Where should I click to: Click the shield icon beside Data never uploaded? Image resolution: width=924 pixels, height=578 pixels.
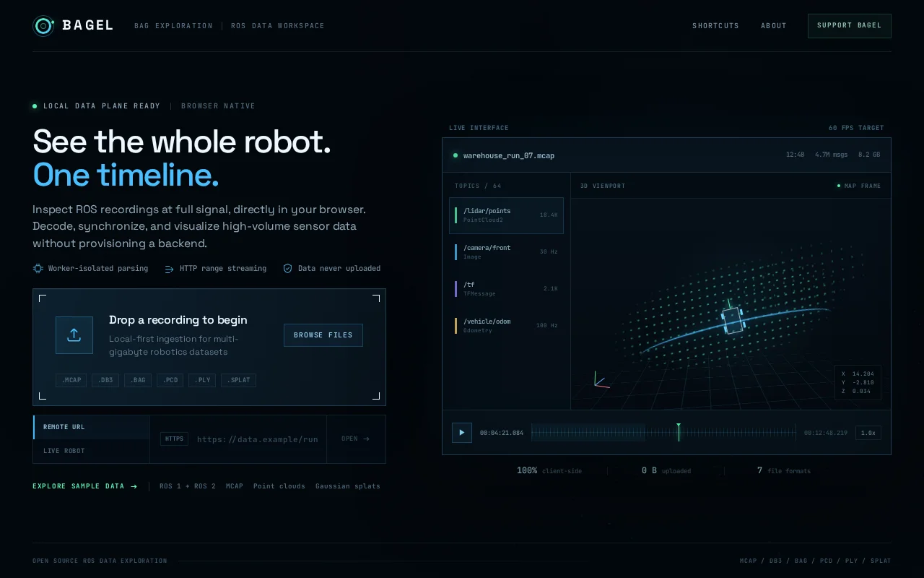point(287,268)
